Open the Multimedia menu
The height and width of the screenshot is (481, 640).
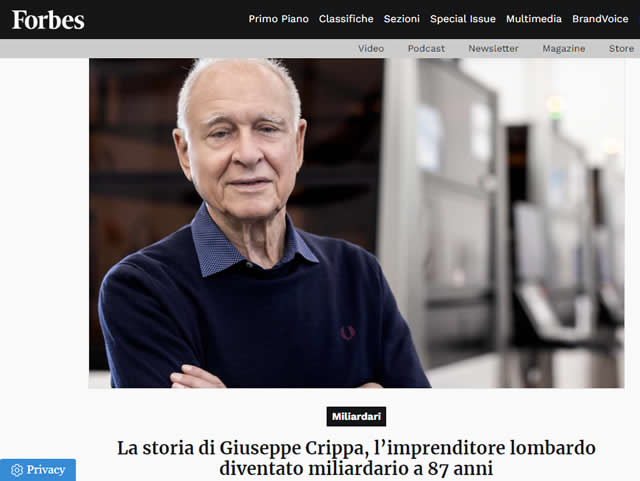click(x=533, y=19)
